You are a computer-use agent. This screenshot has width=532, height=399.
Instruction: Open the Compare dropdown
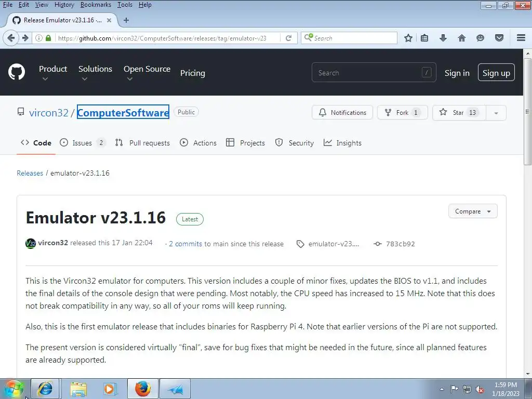pyautogui.click(x=473, y=211)
